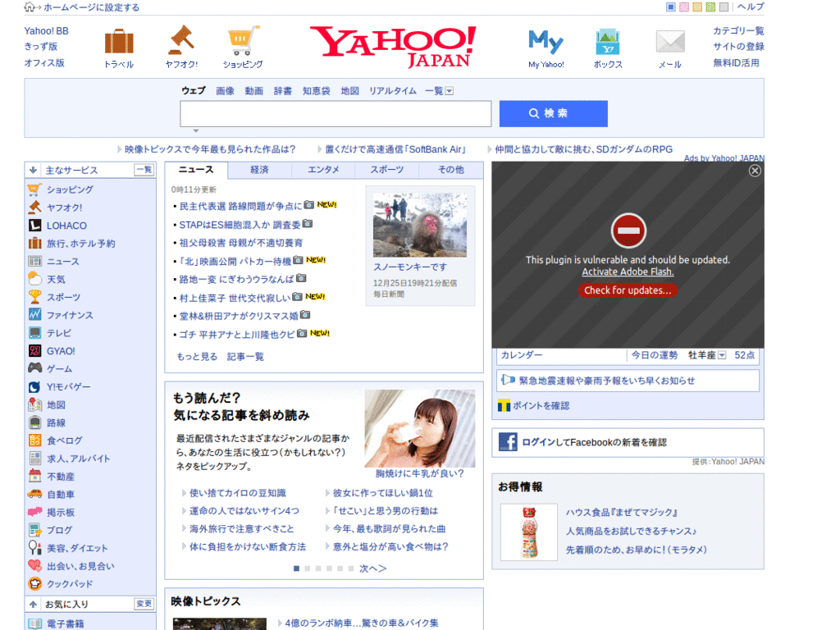Open the ヤフオク! gavel icon
The height and width of the screenshot is (630, 840).
pyautogui.click(x=181, y=40)
